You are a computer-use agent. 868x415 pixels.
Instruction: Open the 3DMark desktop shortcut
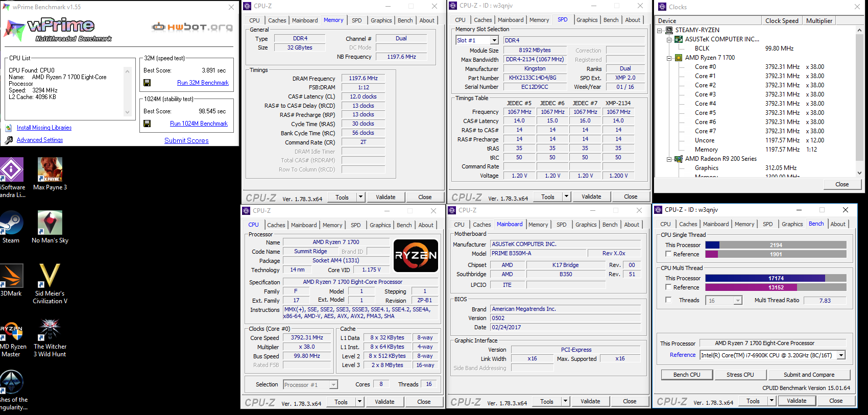click(x=11, y=280)
